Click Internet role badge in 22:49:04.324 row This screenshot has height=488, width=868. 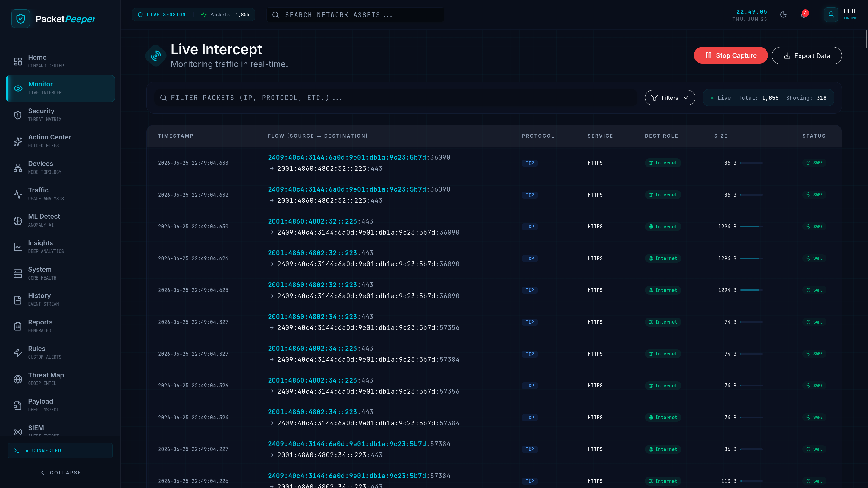click(x=663, y=418)
